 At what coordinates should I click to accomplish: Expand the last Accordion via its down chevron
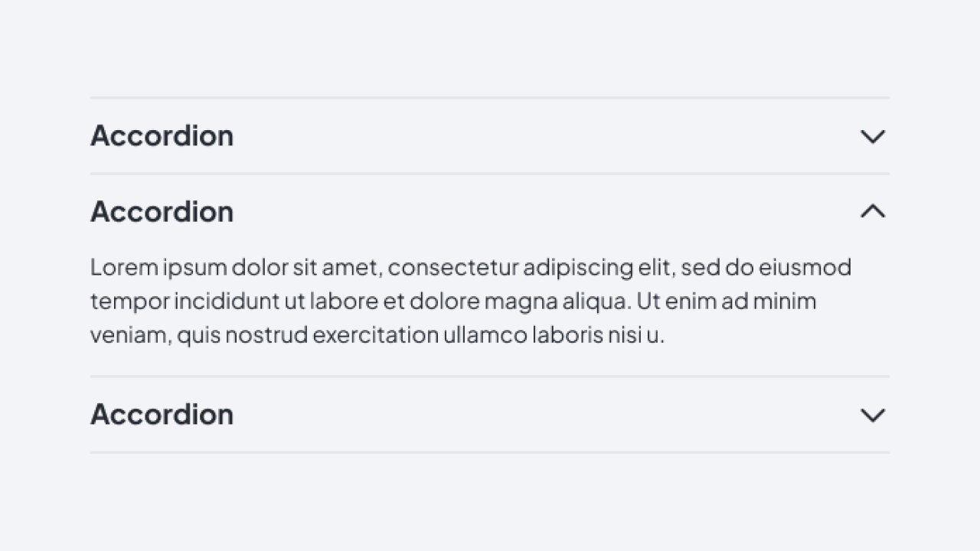point(873,415)
